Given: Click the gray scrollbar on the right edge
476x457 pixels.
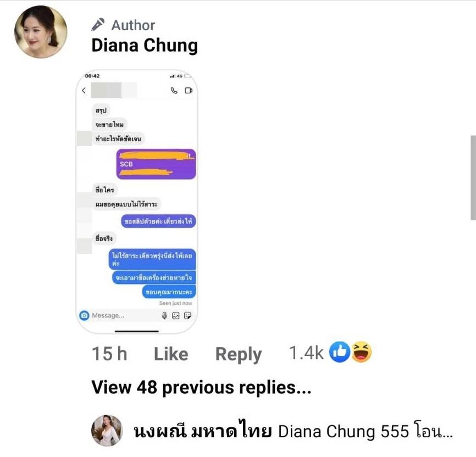Looking at the screenshot, I should pyautogui.click(x=473, y=177).
